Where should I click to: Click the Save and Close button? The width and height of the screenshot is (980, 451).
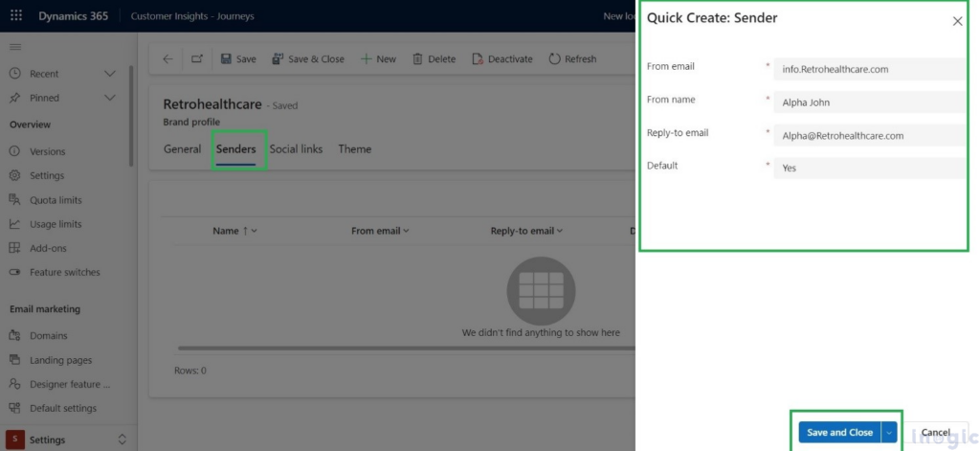839,433
